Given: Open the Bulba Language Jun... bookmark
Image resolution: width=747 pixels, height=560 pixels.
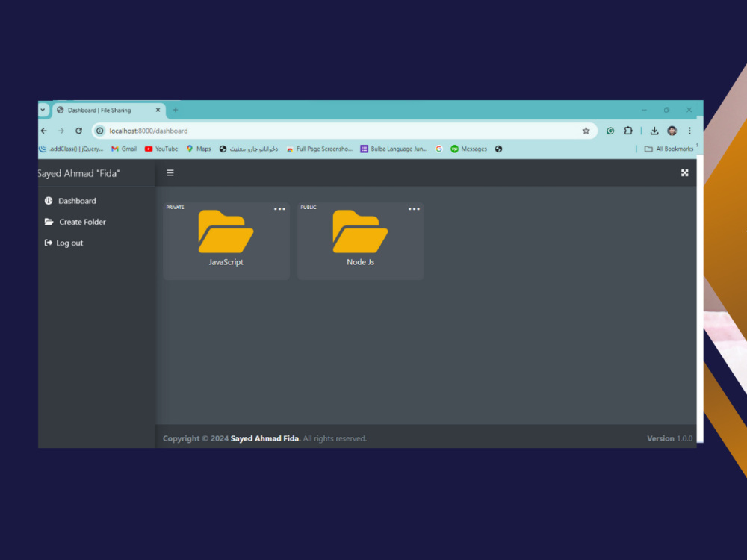Looking at the screenshot, I should [394, 149].
